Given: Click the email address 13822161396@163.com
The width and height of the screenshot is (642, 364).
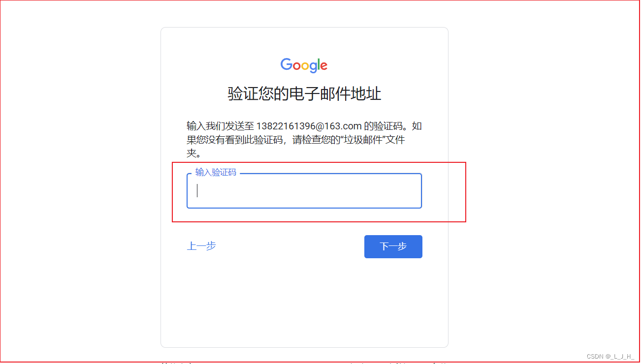Looking at the screenshot, I should pos(309,126).
